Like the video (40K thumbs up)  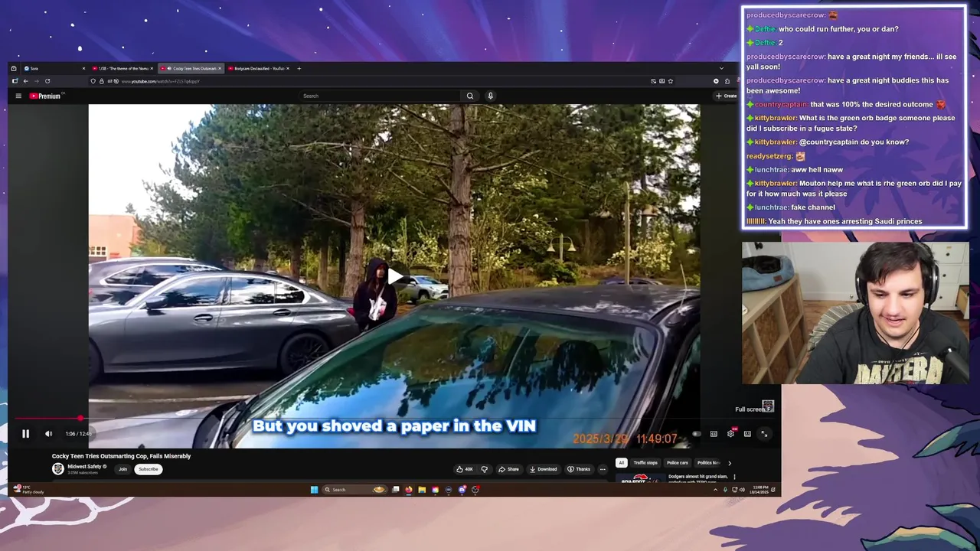pos(465,469)
